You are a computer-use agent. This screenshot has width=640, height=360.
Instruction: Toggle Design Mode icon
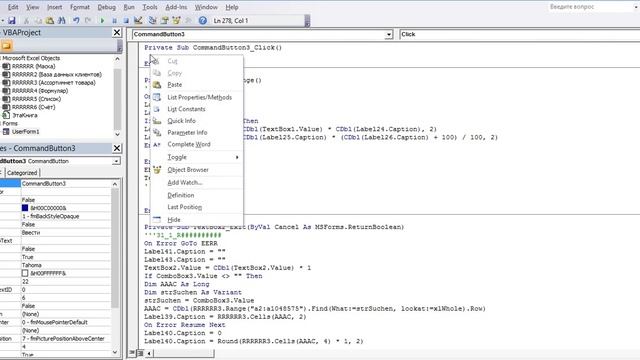pos(138,20)
